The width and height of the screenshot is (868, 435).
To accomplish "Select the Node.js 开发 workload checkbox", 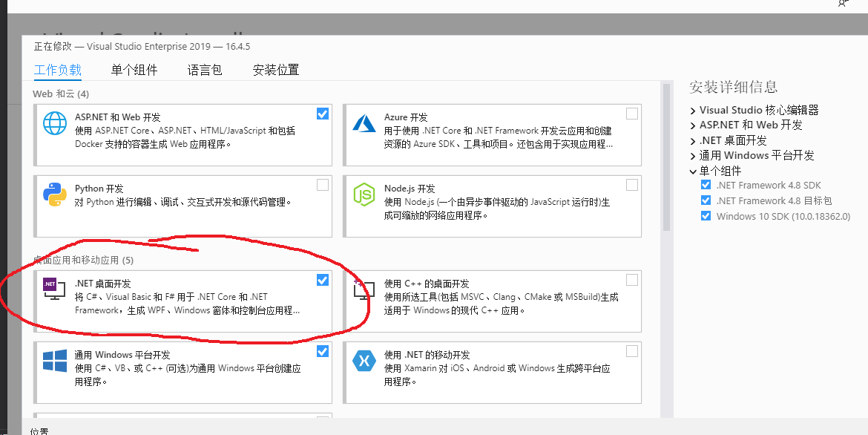I will tap(631, 185).
